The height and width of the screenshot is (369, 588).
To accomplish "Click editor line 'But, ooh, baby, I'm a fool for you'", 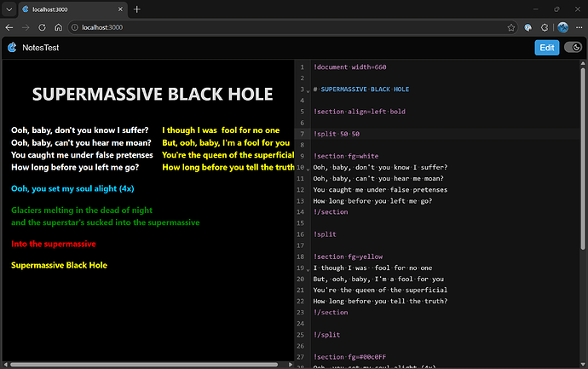I will coord(378,279).
